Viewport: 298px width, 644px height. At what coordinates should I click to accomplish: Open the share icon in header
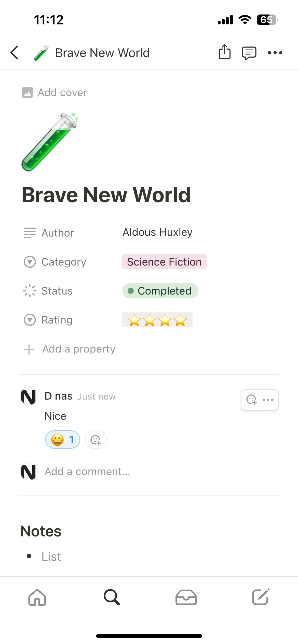[225, 52]
